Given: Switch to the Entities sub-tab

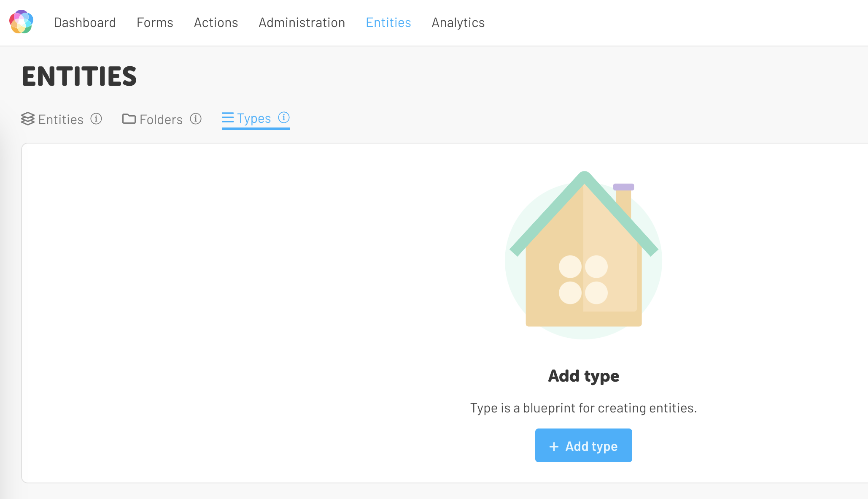Looking at the screenshot, I should (61, 119).
